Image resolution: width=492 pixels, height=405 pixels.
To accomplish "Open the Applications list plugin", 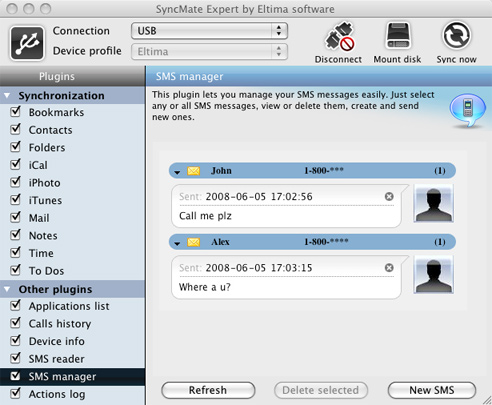I will click(x=69, y=306).
